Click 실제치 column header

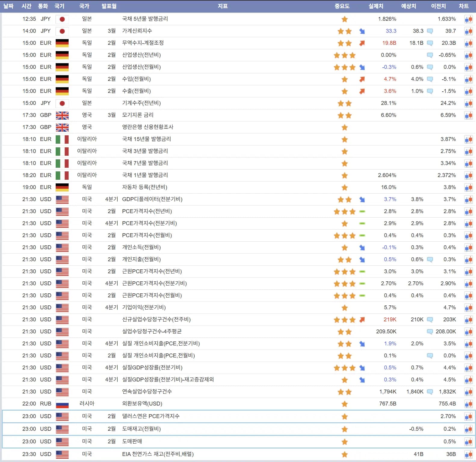coord(376,6)
